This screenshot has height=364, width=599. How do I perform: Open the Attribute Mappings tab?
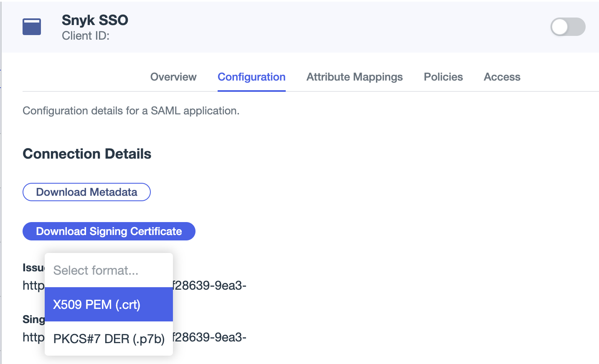pos(354,77)
